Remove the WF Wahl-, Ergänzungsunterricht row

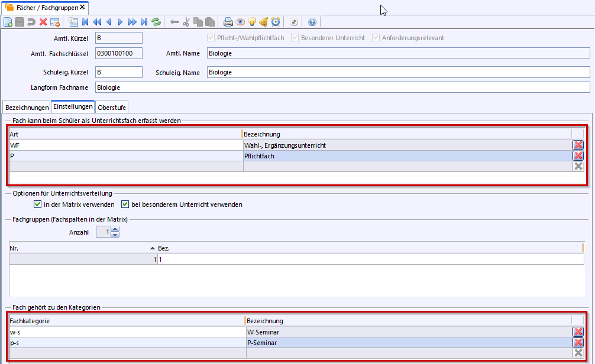point(578,145)
